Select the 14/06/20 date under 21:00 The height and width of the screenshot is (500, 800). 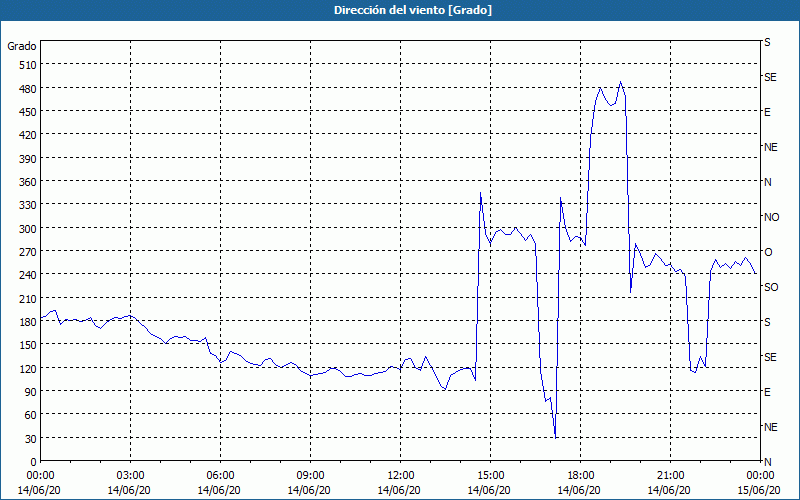pos(669,490)
